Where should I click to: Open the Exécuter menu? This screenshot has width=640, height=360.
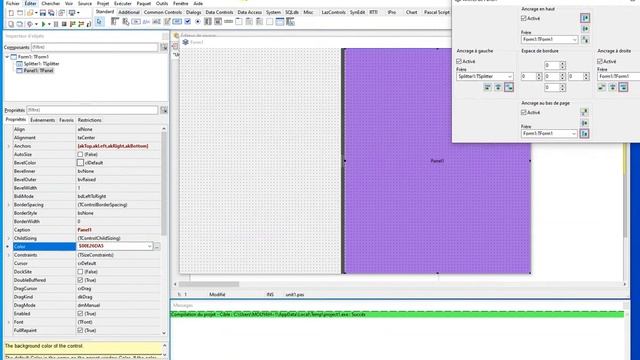click(x=123, y=3)
